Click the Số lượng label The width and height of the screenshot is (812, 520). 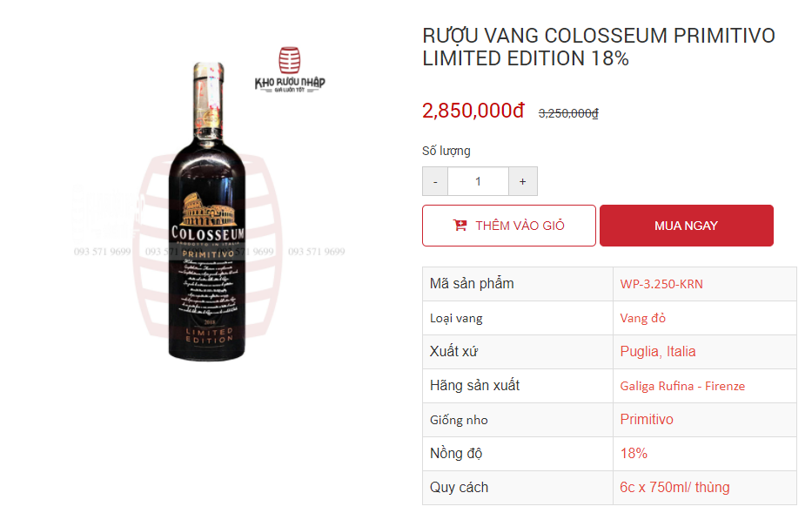pos(446,151)
